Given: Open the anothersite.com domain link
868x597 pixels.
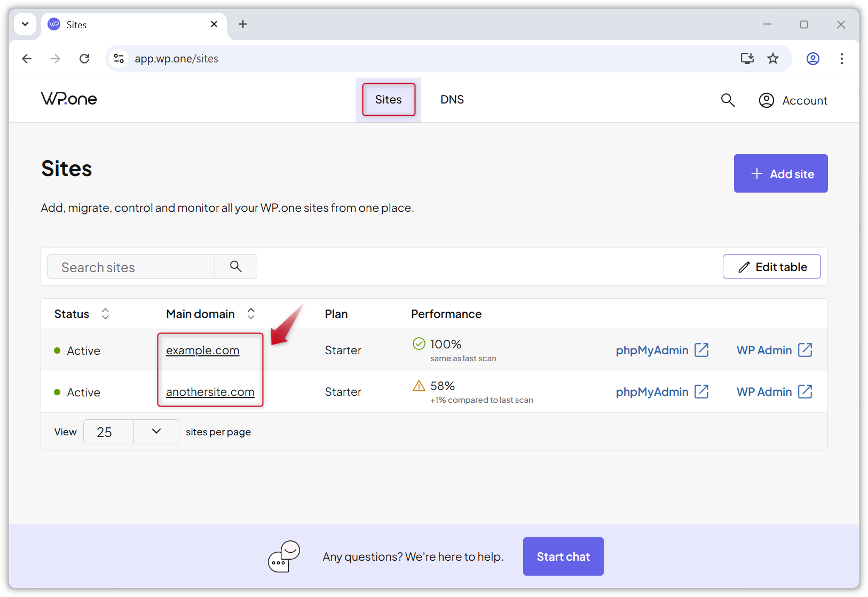Looking at the screenshot, I should (x=210, y=392).
